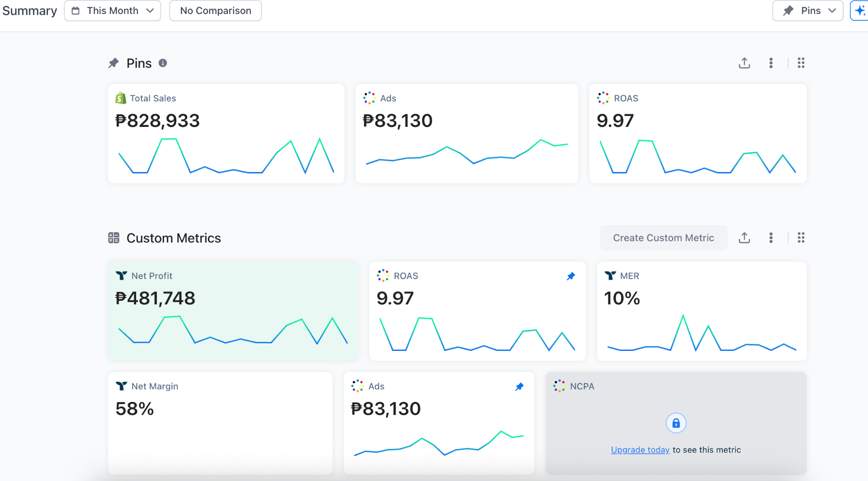Image resolution: width=868 pixels, height=481 pixels.
Task: Click the Shopify icon on Total Sales card
Action: click(x=119, y=98)
